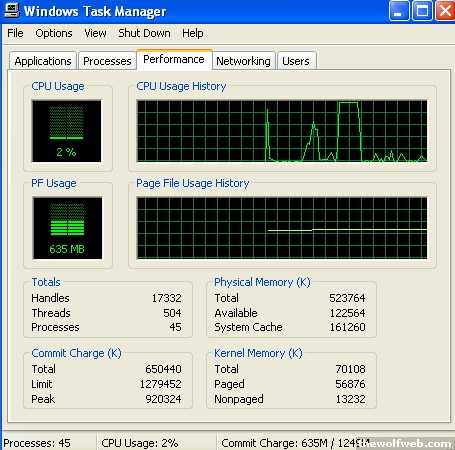Switch to the Users tab
Viewport: 455px width, 450px height.
[296, 61]
